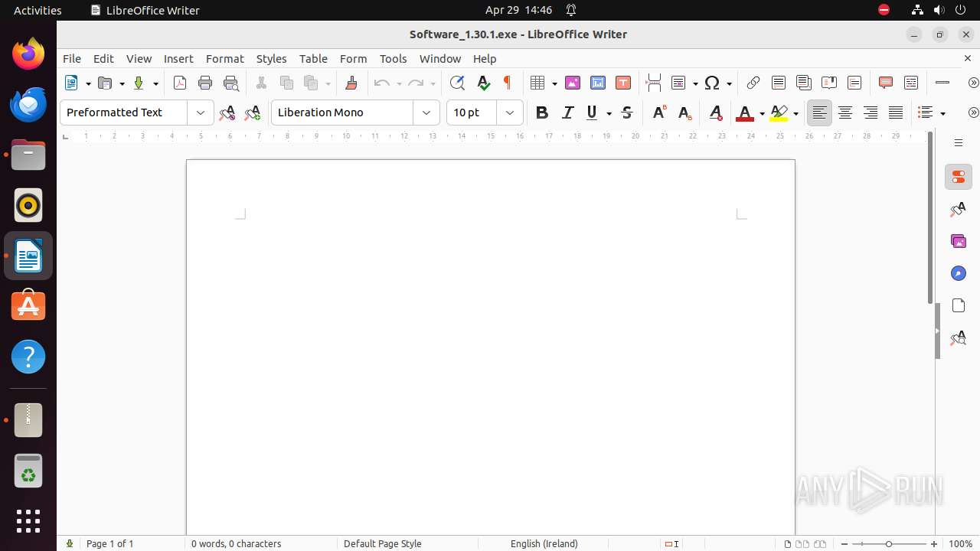Open the sidebar Page deck

(959, 305)
